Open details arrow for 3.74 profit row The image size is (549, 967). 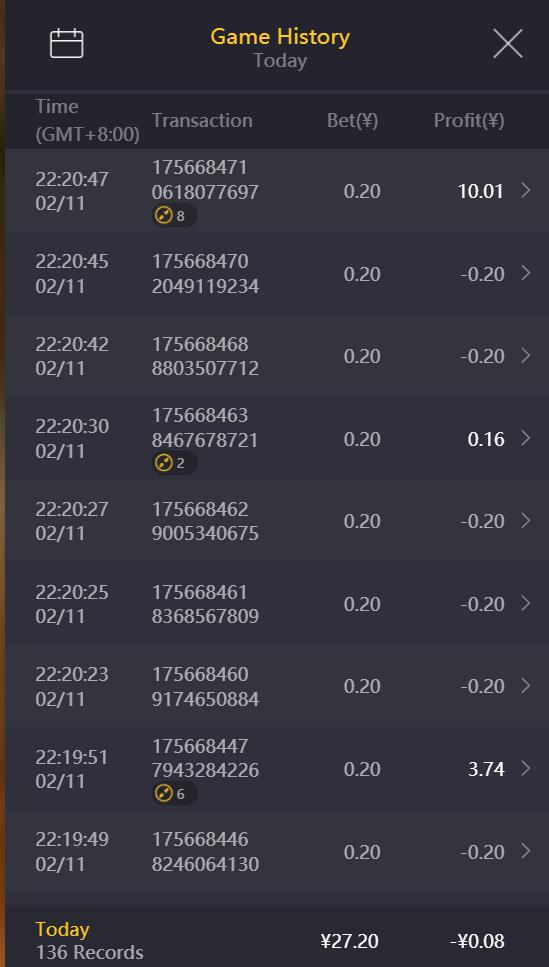[x=526, y=768]
